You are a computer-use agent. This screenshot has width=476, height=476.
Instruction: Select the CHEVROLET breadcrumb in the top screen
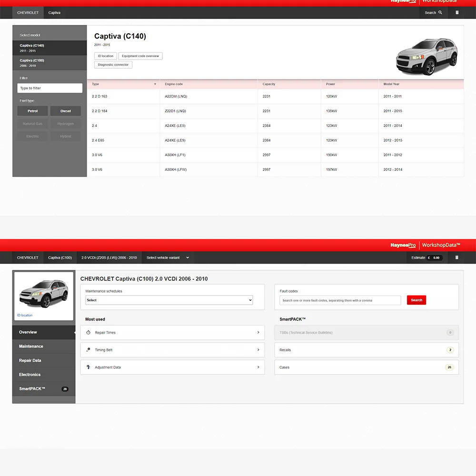coord(28,12)
